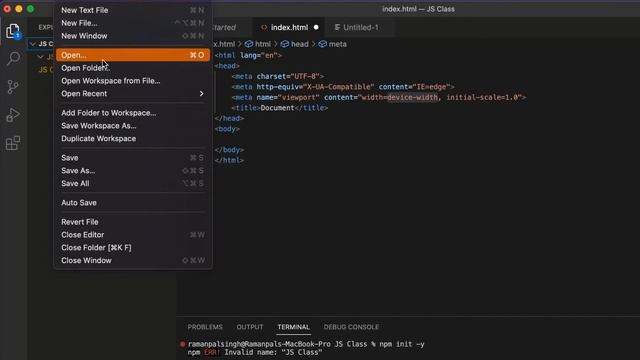Click the head breadcrumb symbol icon

[285, 44]
